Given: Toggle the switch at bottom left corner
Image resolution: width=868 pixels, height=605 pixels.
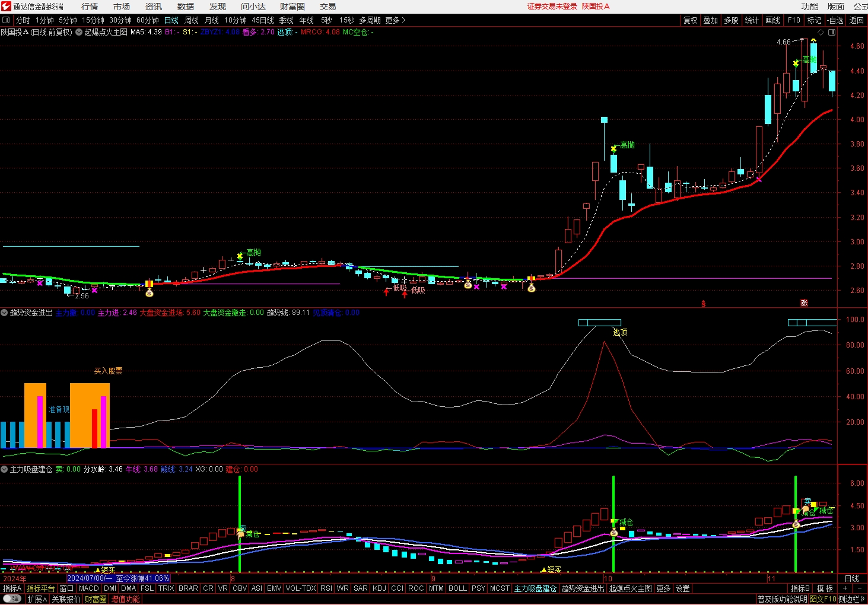Looking at the screenshot, I should 12,598.
